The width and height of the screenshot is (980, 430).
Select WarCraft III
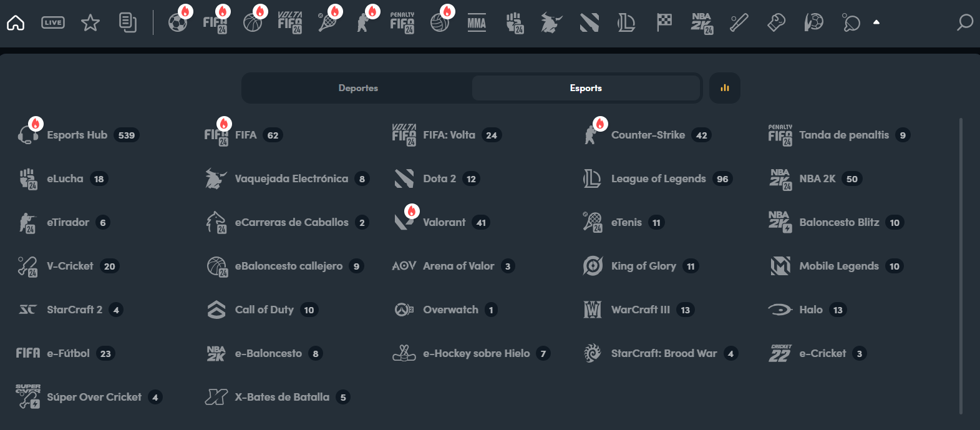[638, 310]
